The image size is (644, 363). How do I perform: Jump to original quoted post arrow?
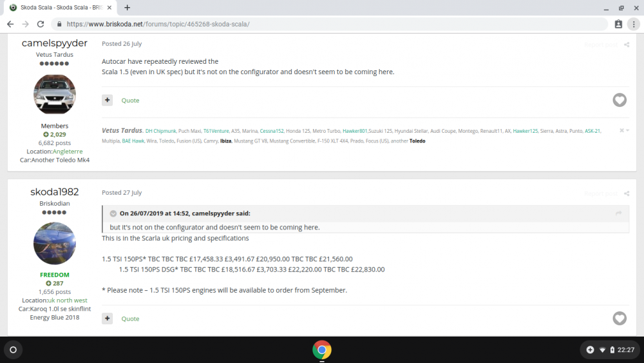(x=618, y=213)
